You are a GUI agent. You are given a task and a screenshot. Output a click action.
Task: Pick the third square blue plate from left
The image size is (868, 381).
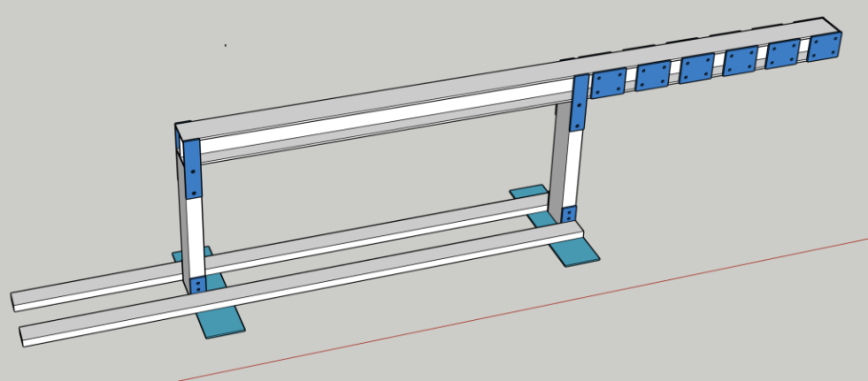(696, 69)
